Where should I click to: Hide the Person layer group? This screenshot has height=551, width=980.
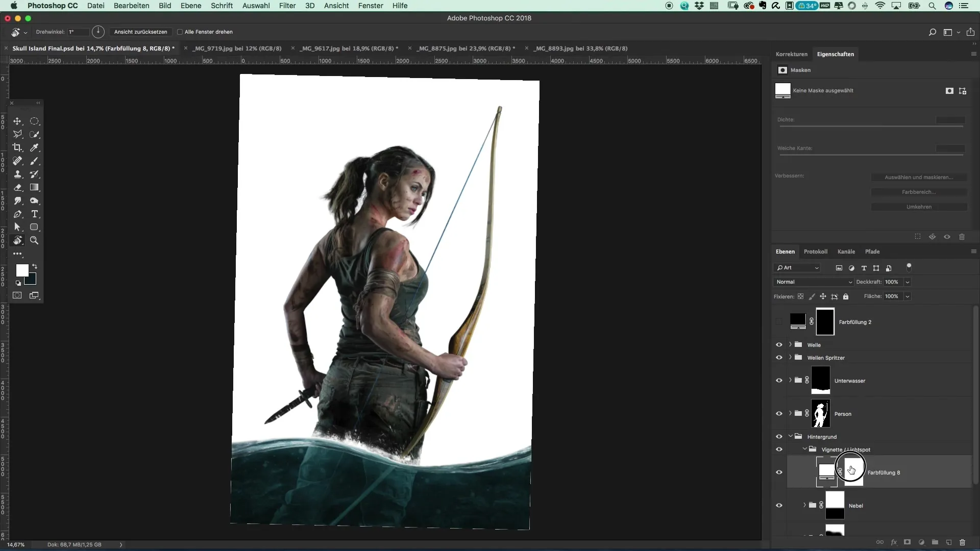click(x=779, y=414)
